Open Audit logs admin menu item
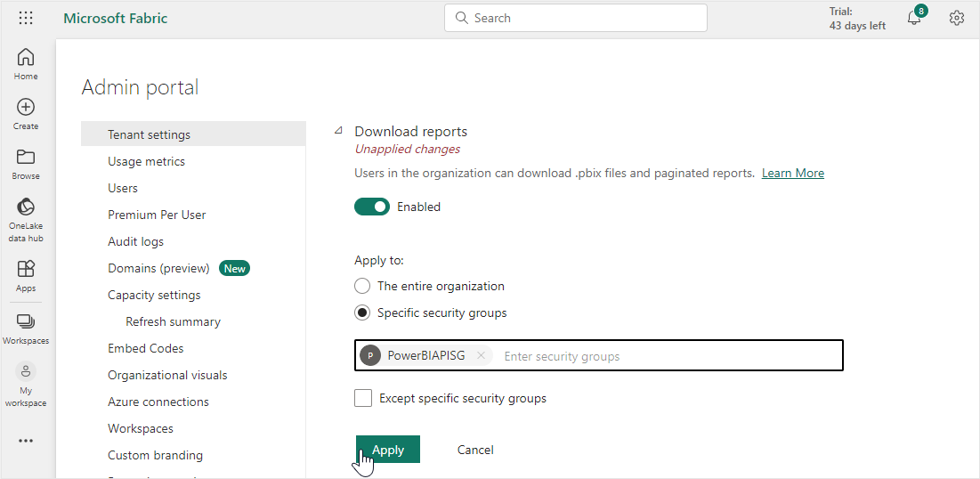Image resolution: width=980 pixels, height=479 pixels. [x=135, y=241]
